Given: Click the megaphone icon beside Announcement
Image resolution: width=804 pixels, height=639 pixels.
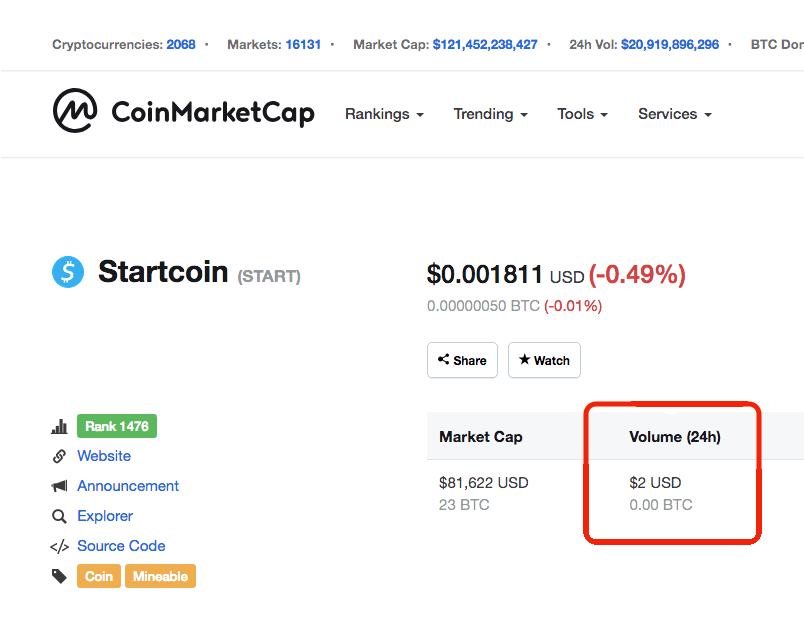Looking at the screenshot, I should pyautogui.click(x=59, y=486).
